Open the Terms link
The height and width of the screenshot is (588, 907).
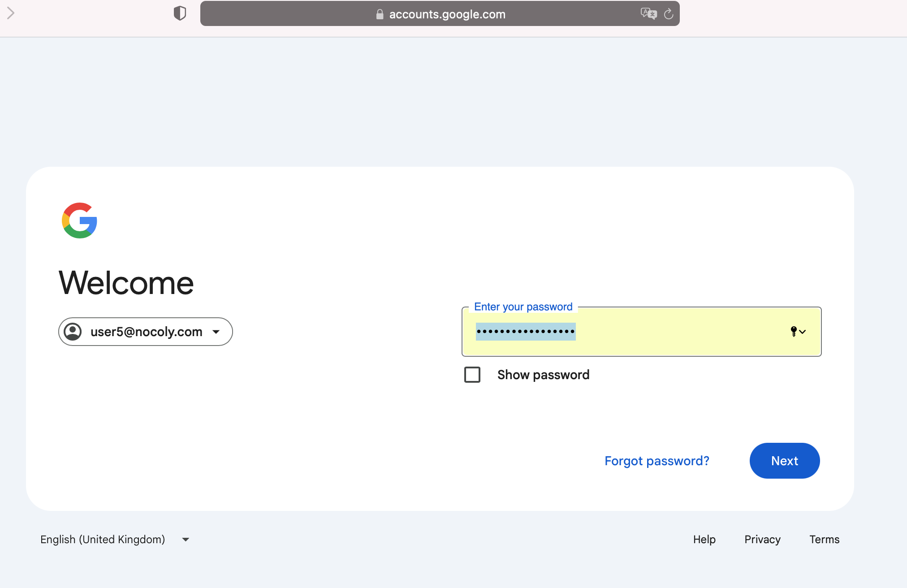point(825,539)
